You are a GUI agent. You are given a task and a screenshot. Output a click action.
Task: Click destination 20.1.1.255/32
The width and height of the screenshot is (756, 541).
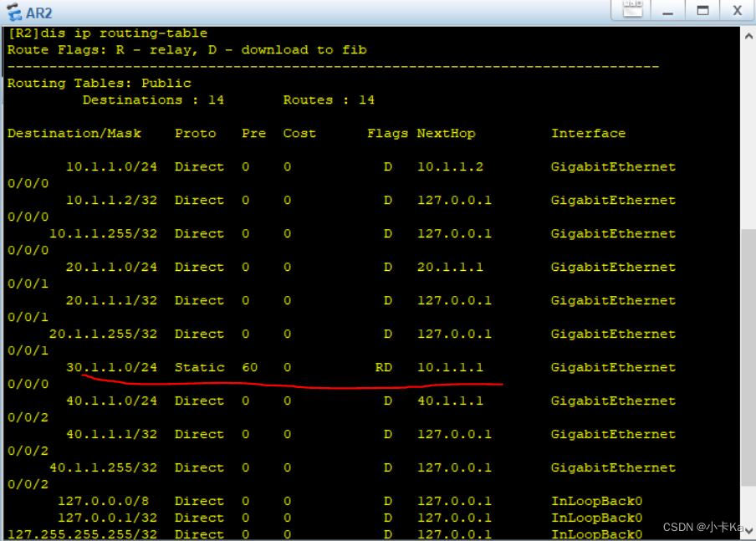click(x=103, y=334)
